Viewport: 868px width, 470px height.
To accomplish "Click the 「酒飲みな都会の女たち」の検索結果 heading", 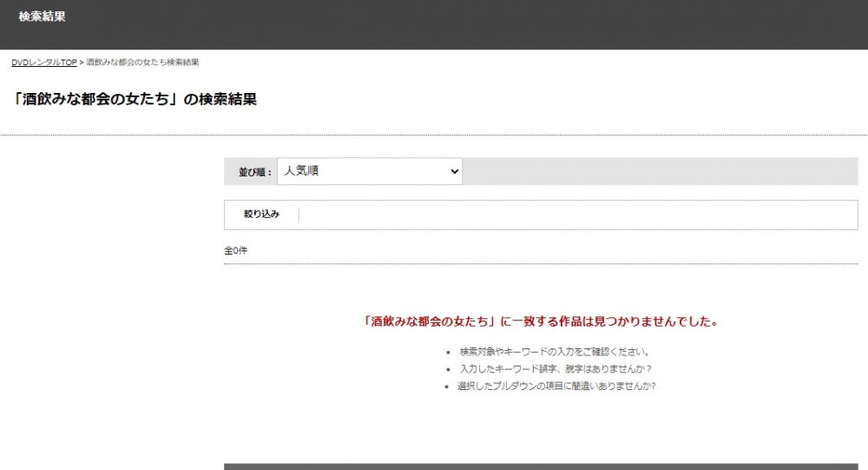I will point(135,99).
